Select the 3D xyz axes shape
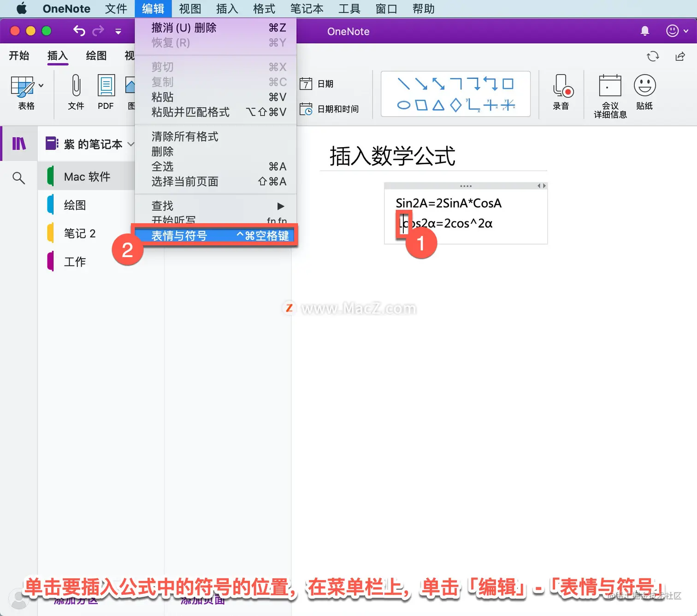The width and height of the screenshot is (697, 616). (508, 105)
